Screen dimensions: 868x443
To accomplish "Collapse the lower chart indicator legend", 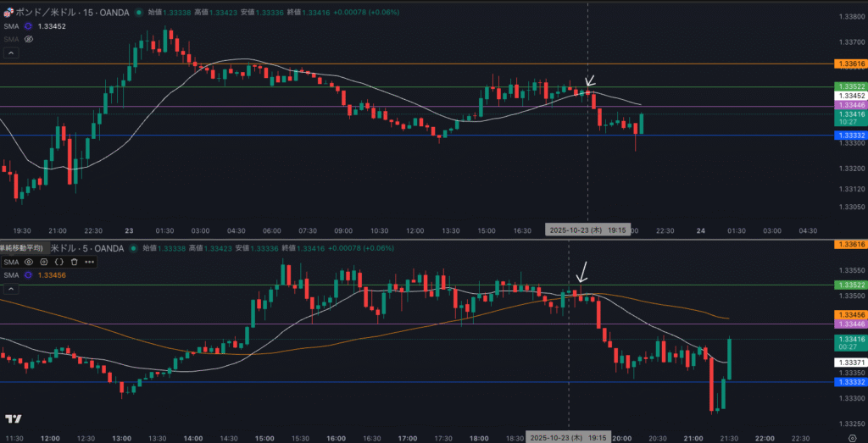I will click(11, 289).
